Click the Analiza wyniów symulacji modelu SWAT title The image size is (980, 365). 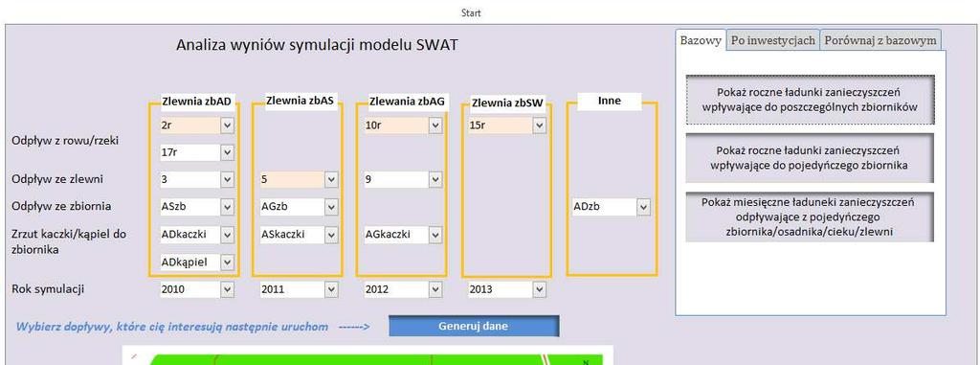tap(318, 45)
